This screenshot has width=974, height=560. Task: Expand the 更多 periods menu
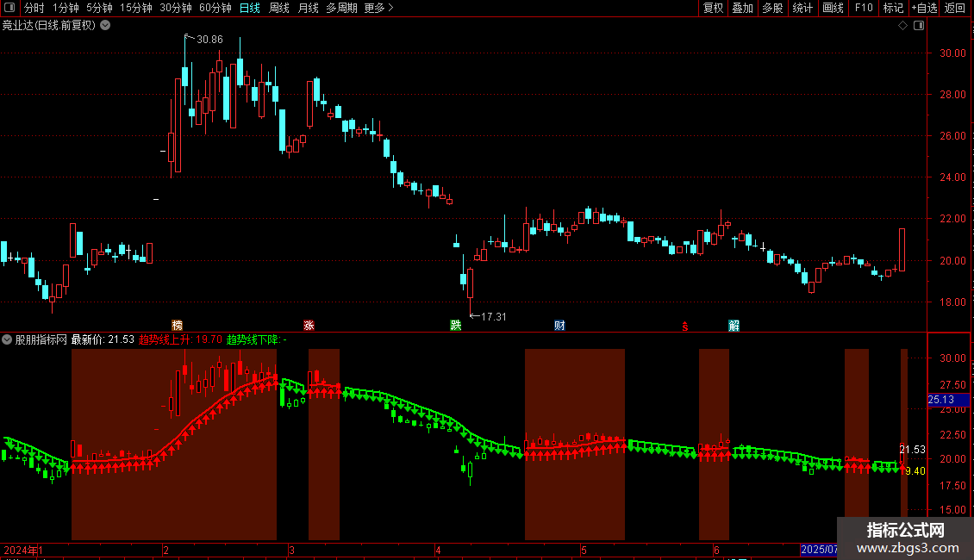click(378, 8)
